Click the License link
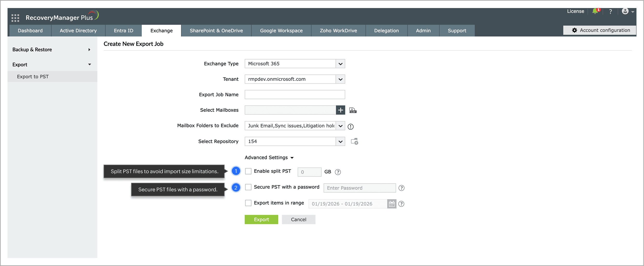Image resolution: width=644 pixels, height=266 pixels. [x=575, y=11]
